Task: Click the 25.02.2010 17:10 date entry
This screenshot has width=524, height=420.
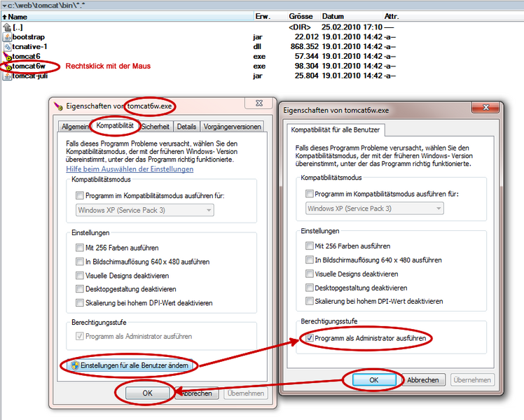Action: pyautogui.click(x=352, y=27)
